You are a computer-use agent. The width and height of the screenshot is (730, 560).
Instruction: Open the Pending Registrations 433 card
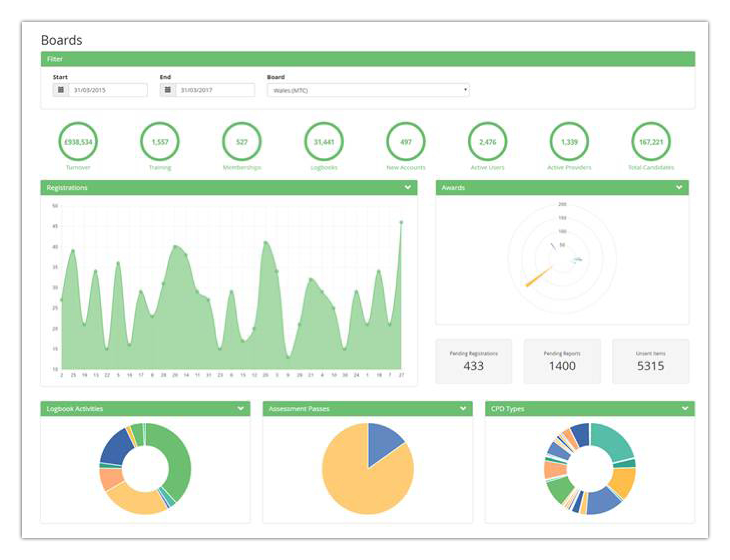point(473,361)
